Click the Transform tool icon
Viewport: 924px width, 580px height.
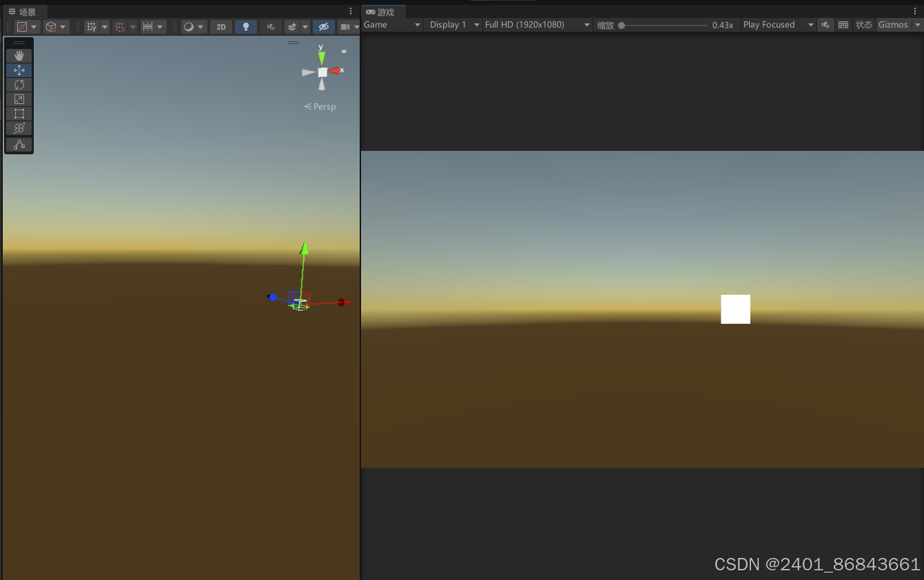click(x=19, y=127)
